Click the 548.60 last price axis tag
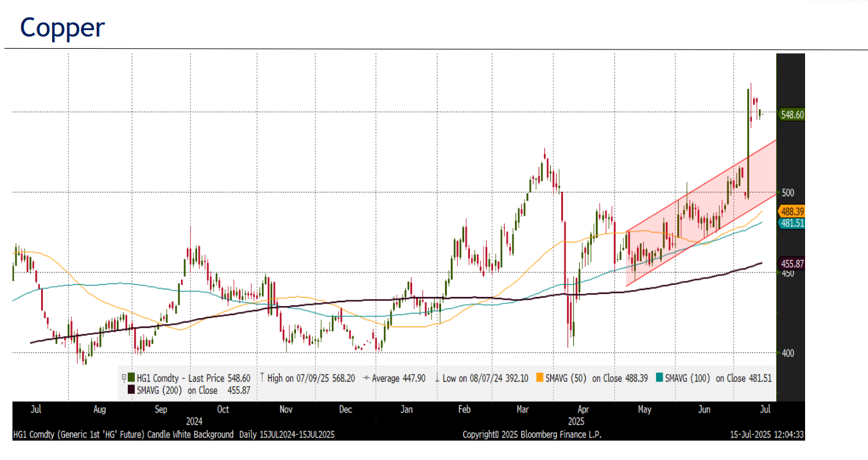This screenshot has height=460, width=868. 792,115
